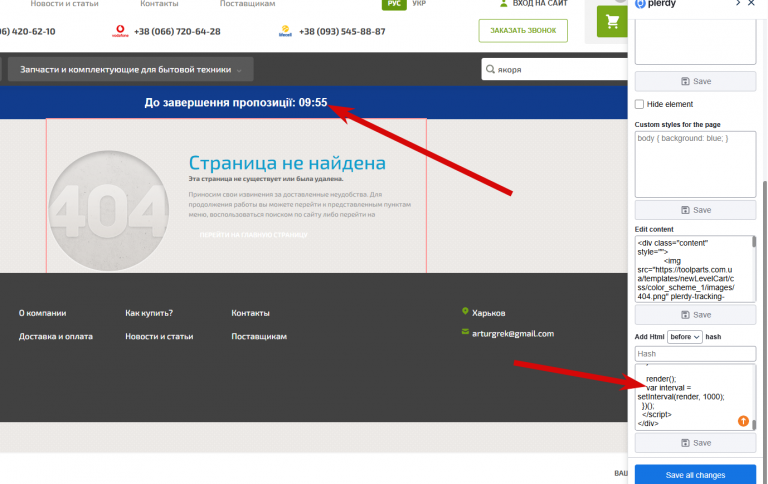Click the search magnifier icon

490,69
